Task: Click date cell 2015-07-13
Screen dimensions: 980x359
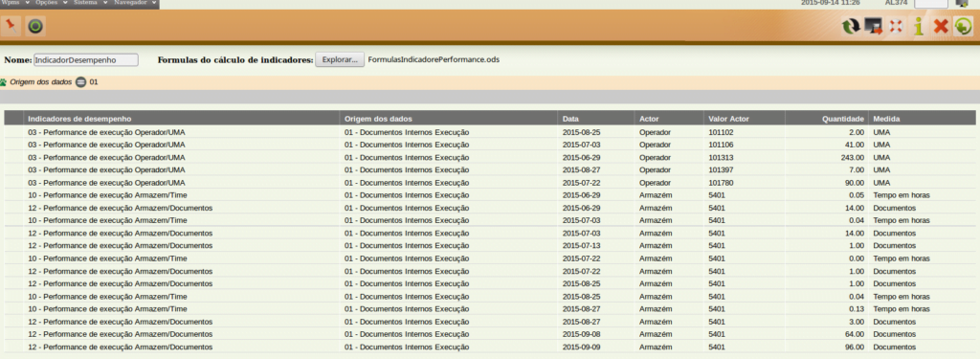Action: click(581, 246)
